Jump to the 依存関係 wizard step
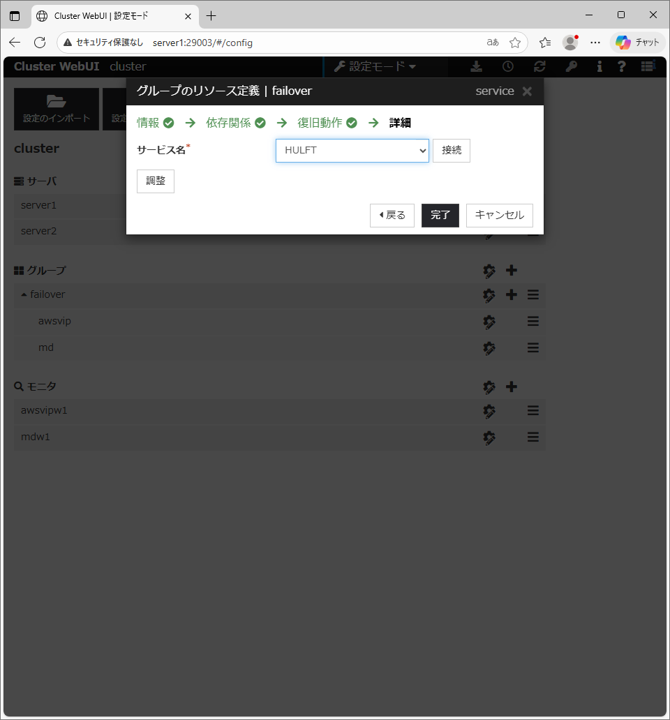Image resolution: width=670 pixels, height=720 pixels. tap(228, 123)
